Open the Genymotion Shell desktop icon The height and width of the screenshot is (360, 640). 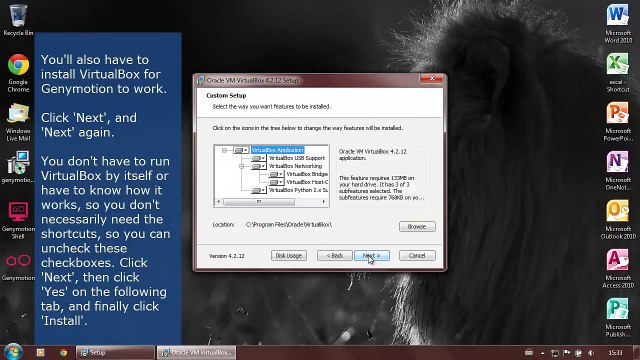(x=18, y=220)
